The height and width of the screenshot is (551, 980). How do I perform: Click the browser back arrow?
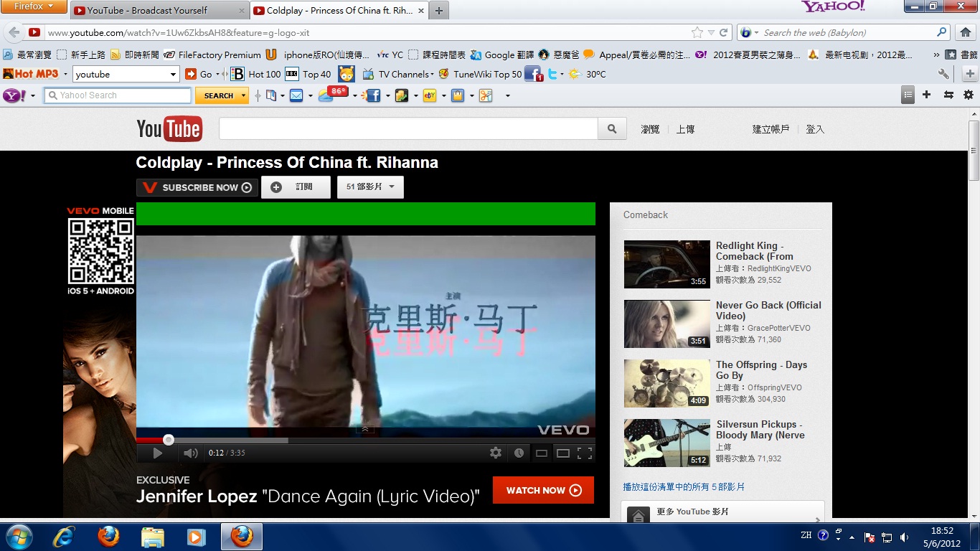[x=13, y=32]
